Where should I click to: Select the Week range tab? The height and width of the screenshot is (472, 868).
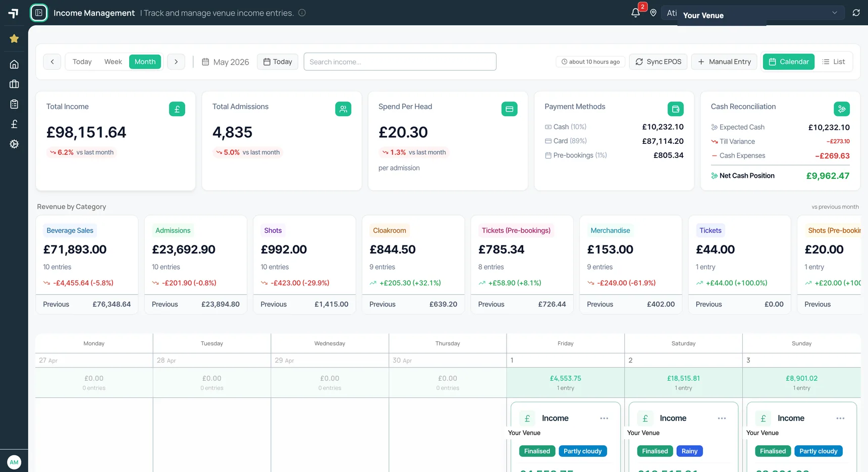(x=113, y=62)
